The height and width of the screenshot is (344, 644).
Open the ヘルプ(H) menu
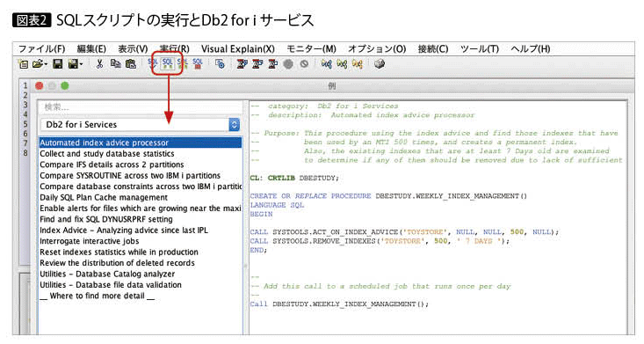pyautogui.click(x=531, y=49)
